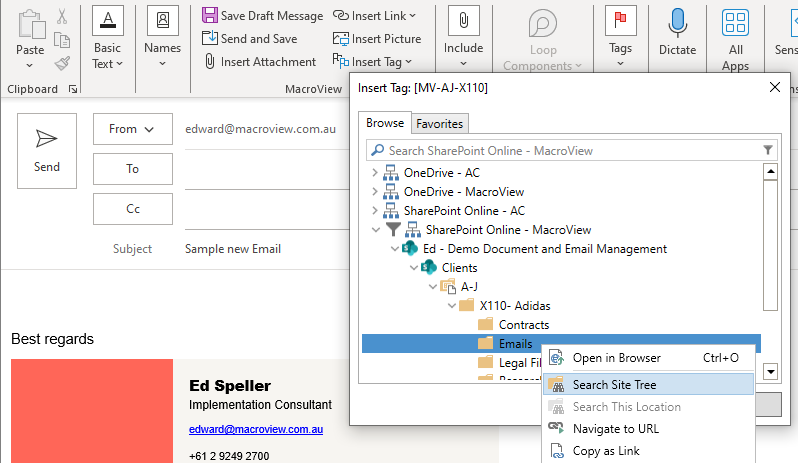The image size is (798, 463).
Task: Open the Insert Tag dropdown
Action: coord(372,62)
